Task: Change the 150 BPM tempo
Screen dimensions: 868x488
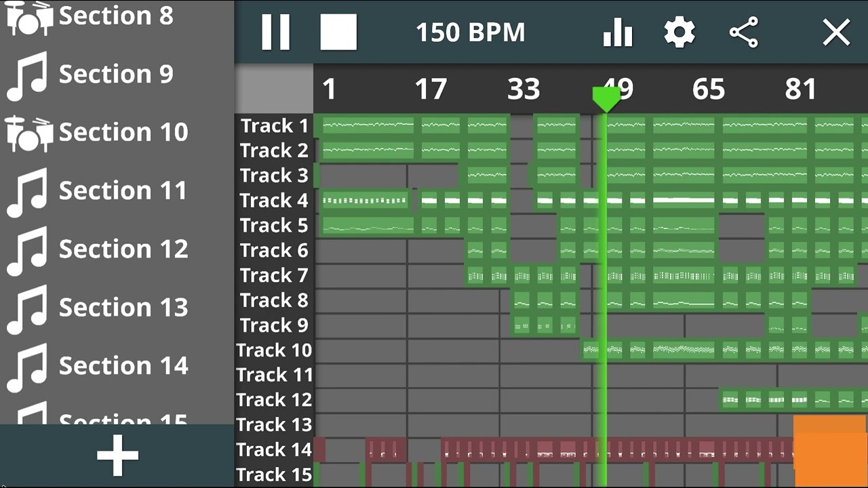Action: point(470,33)
